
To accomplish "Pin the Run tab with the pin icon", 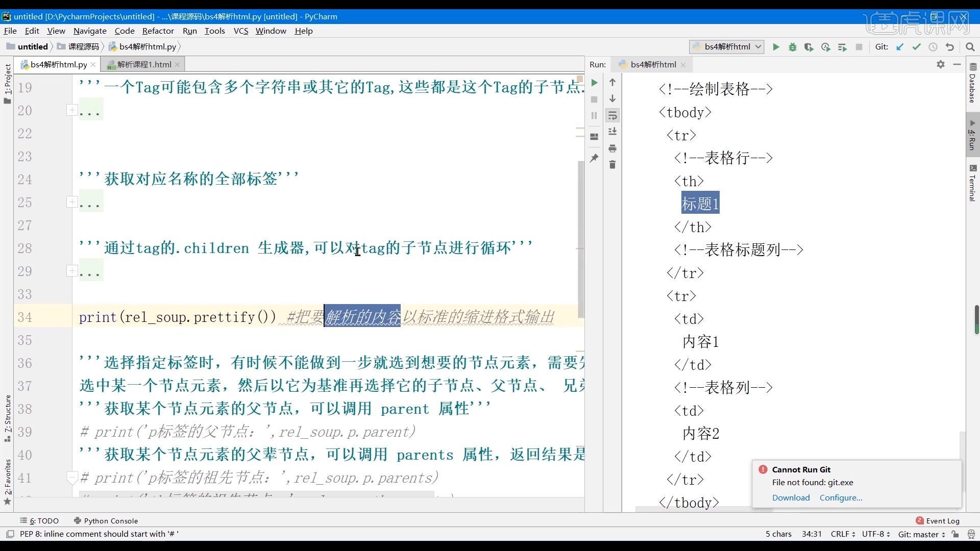I will point(594,158).
